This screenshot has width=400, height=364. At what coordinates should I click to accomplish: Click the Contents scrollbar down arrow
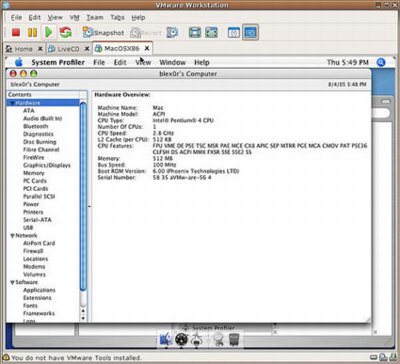tap(83, 318)
